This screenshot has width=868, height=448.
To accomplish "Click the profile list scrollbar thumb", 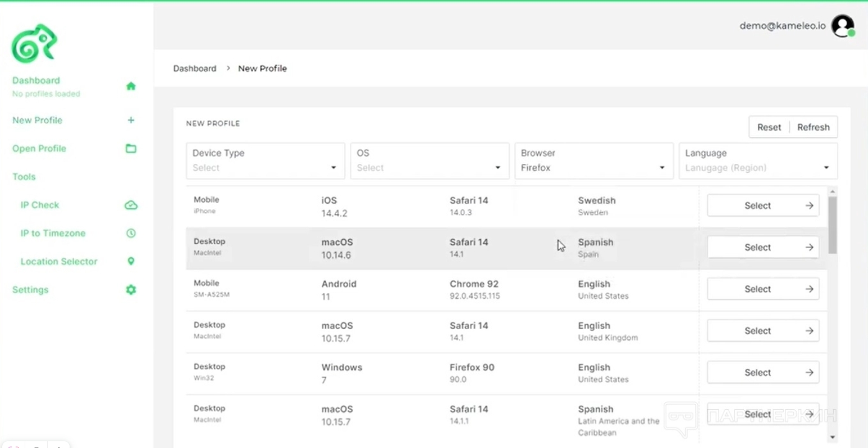I will [x=833, y=225].
